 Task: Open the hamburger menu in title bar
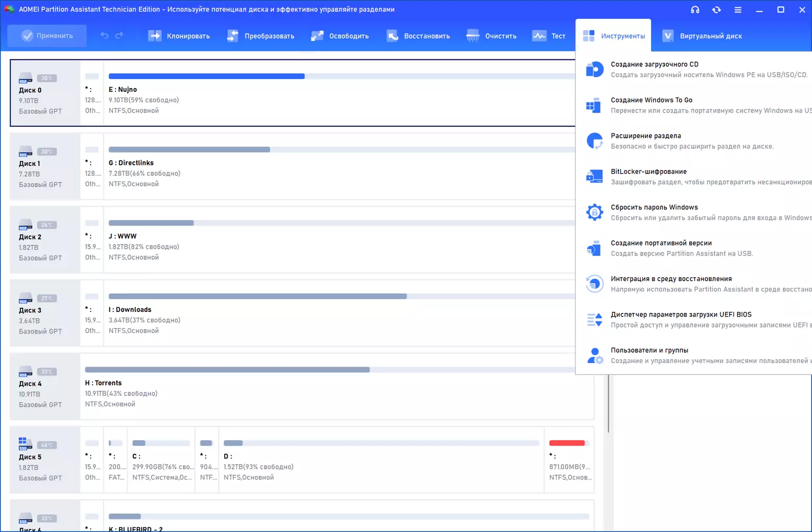[x=737, y=9]
